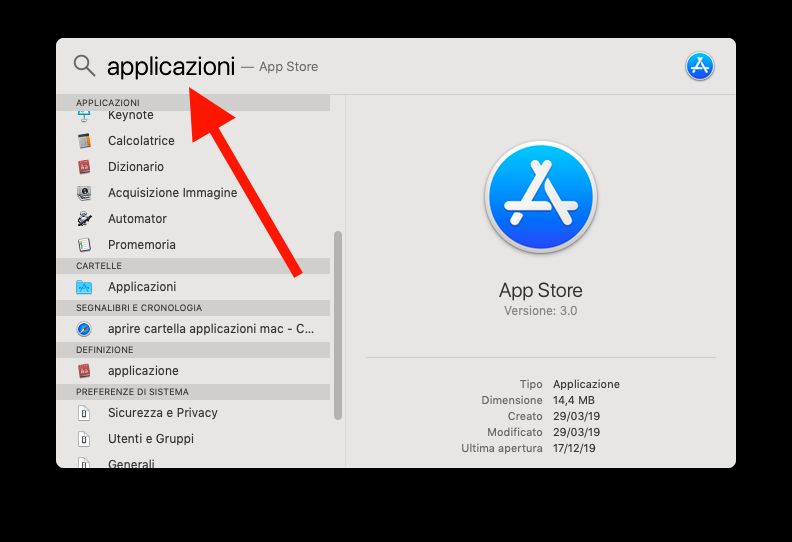Screen dimensions: 792x542
Task: Select the applicazione definition result
Action: point(193,371)
